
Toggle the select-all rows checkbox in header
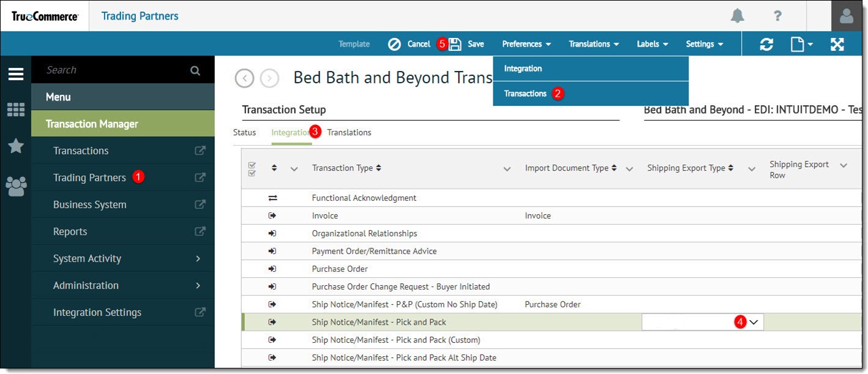click(252, 169)
